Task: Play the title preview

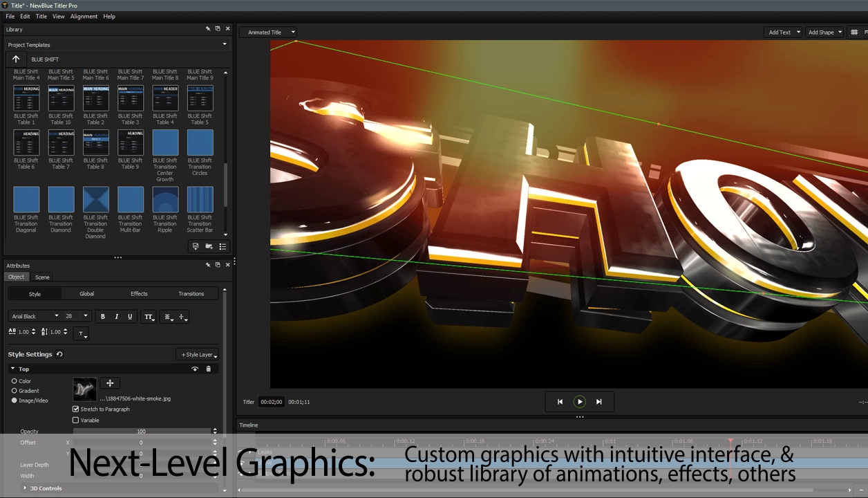Action: coord(580,401)
